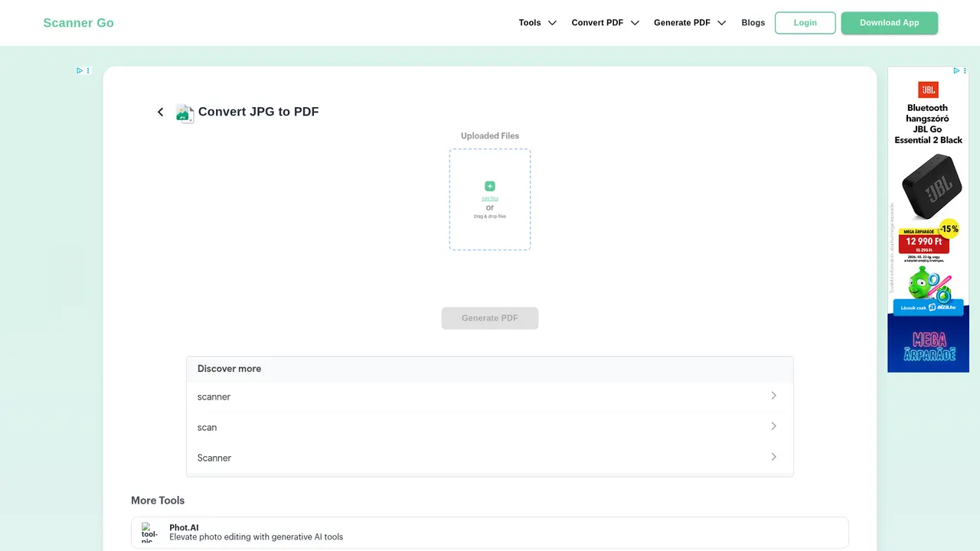Click the 'Uploaded Files' label

[x=490, y=135]
